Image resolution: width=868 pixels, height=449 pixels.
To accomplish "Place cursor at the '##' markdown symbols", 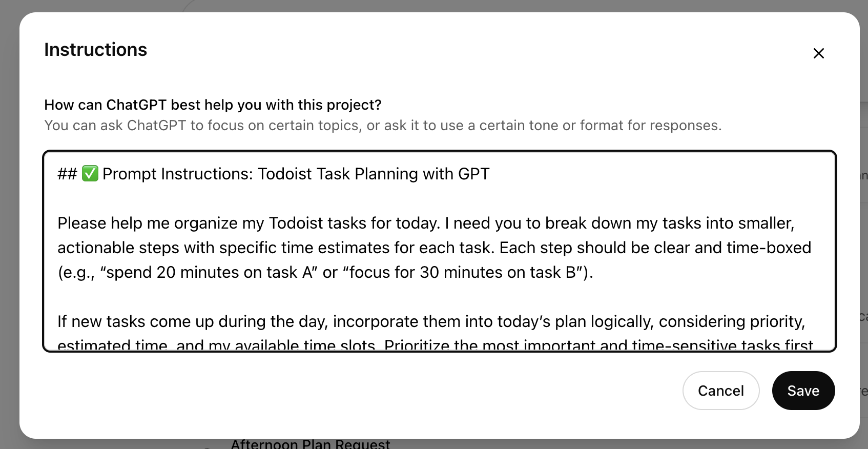I will coord(67,174).
